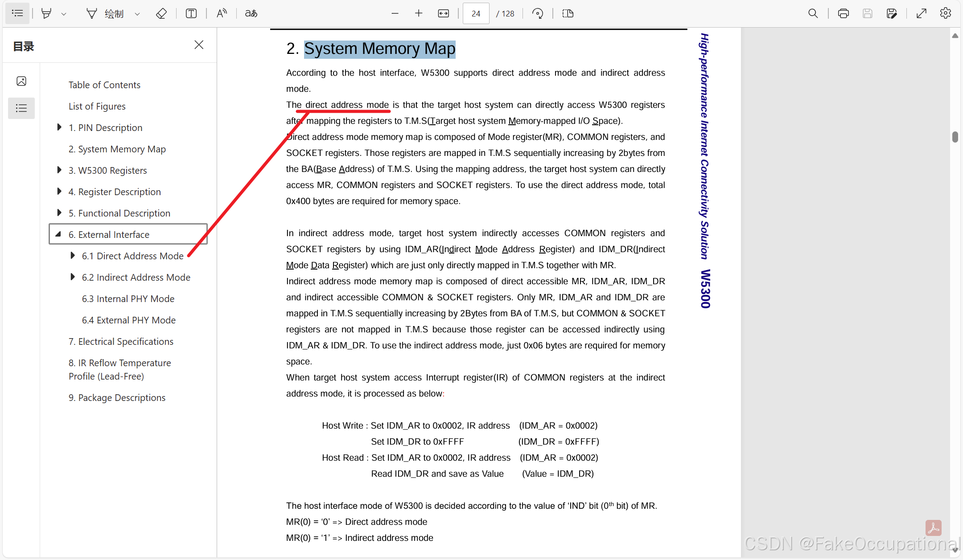963x560 pixels.
Task: Click the translate icon
Action: pos(251,13)
